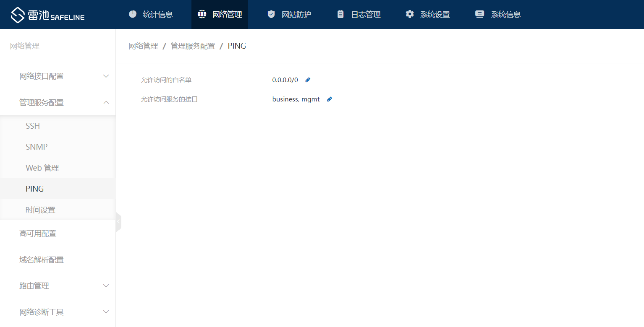The width and height of the screenshot is (644, 327).
Task: Click the globe icon on 网络管理 tab
Action: pyautogui.click(x=202, y=14)
